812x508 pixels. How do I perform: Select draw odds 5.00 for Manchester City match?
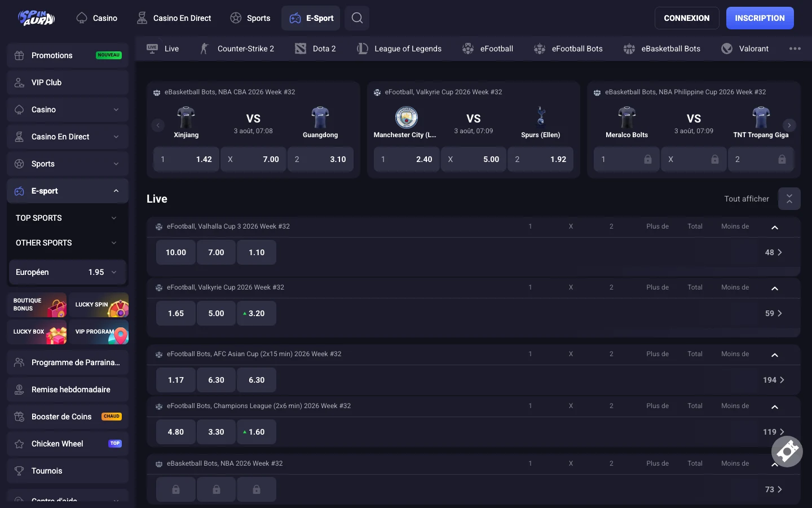(474, 159)
